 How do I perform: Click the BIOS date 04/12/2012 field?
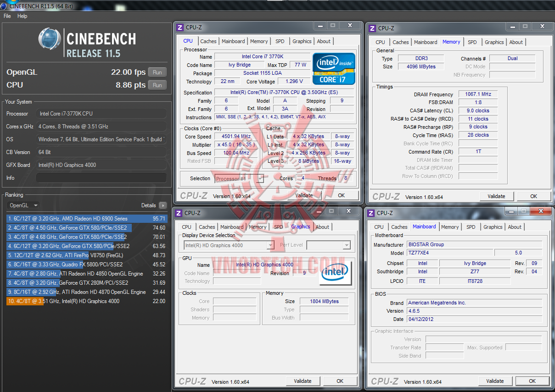point(474,319)
